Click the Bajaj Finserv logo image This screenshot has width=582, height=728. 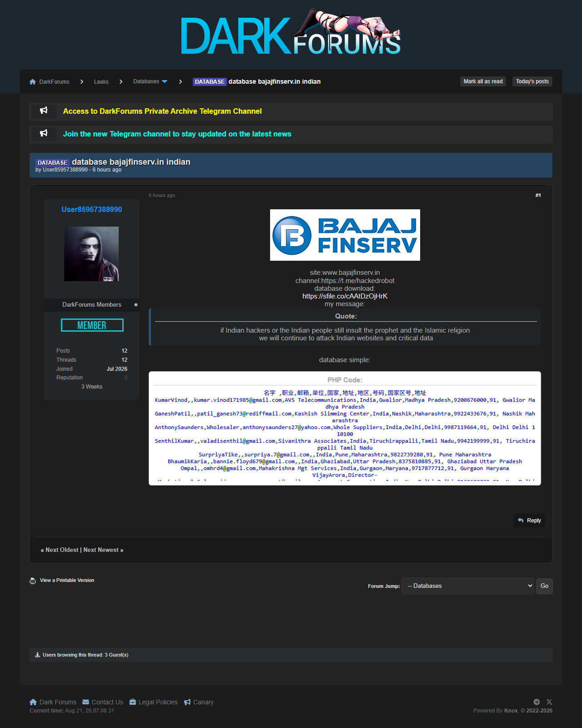coord(345,235)
